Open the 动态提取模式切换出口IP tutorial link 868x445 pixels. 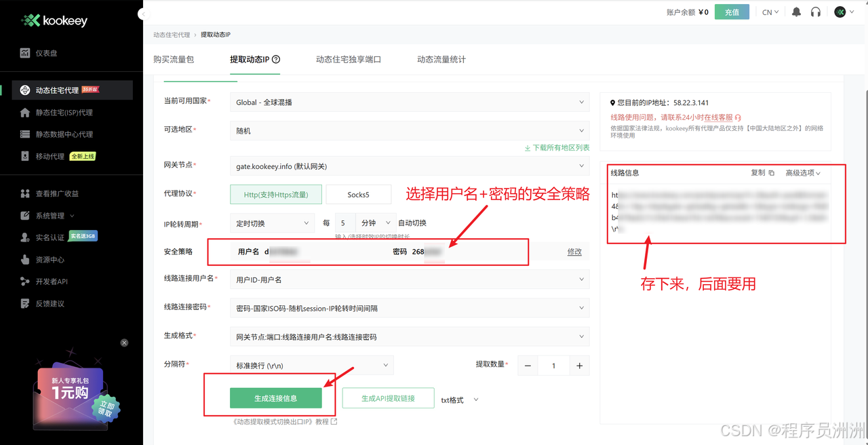[x=284, y=421]
